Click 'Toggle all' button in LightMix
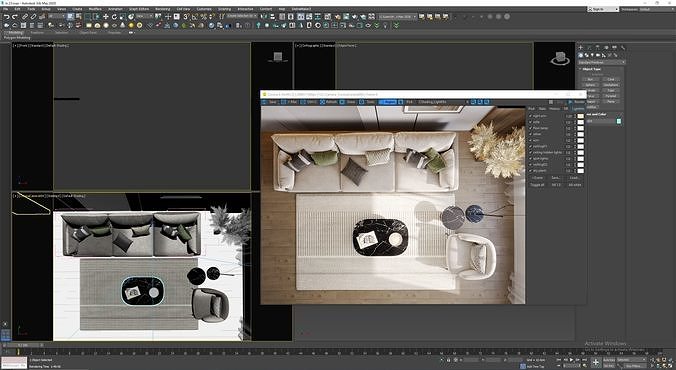 point(537,185)
